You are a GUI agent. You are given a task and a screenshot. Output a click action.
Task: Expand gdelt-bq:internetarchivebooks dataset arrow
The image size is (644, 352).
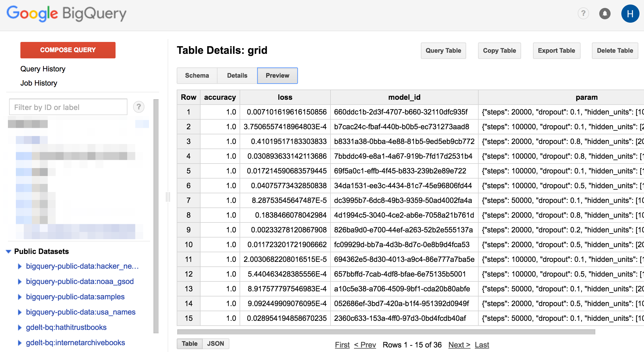click(x=20, y=343)
